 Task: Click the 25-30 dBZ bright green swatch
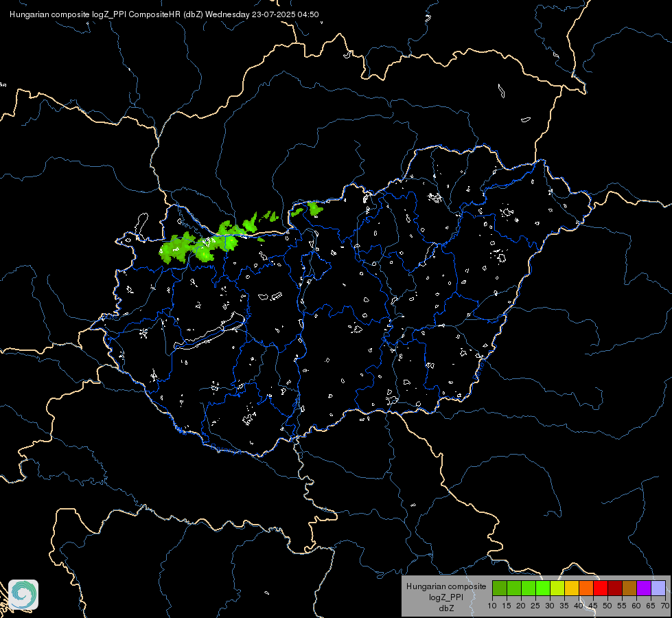[x=543, y=588]
